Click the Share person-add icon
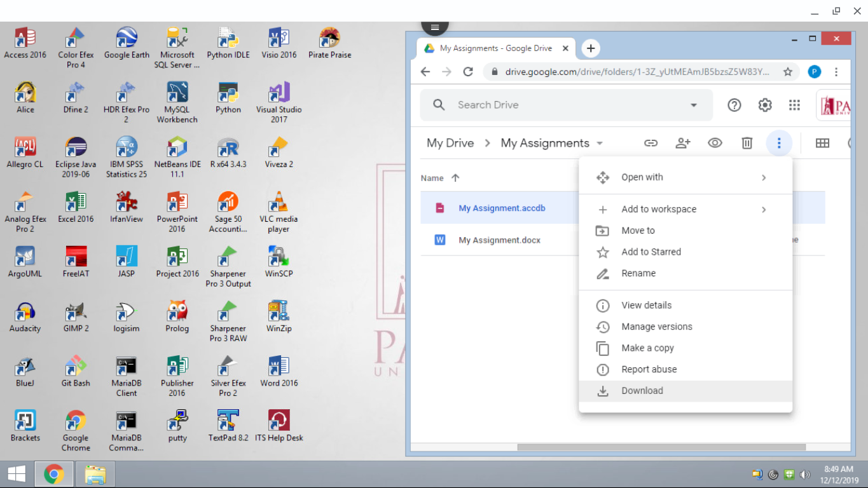This screenshot has height=488, width=868. click(x=683, y=143)
